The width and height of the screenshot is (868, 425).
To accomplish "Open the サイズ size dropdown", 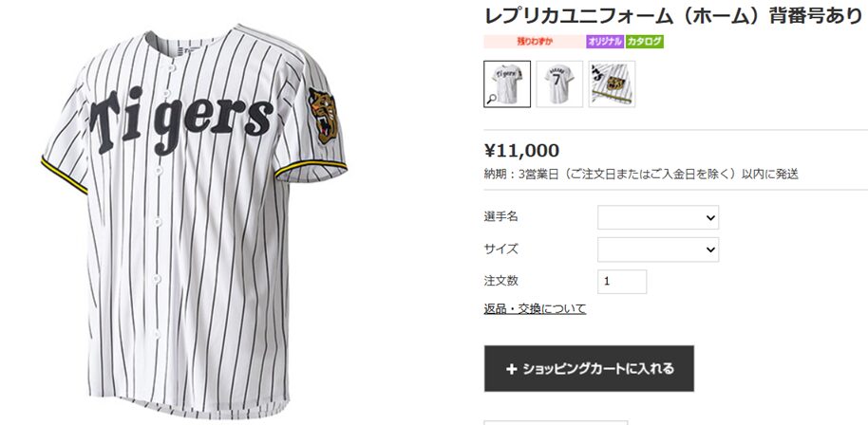I will tap(657, 249).
